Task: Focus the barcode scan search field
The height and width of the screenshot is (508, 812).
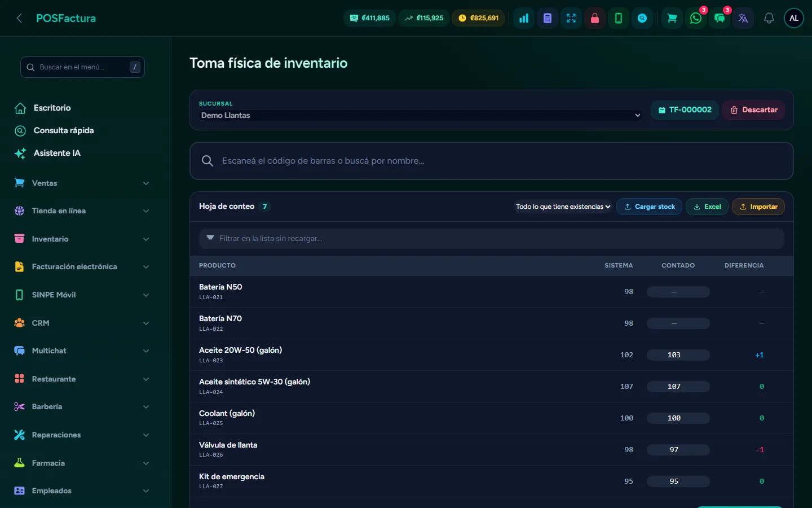Action: [492, 161]
